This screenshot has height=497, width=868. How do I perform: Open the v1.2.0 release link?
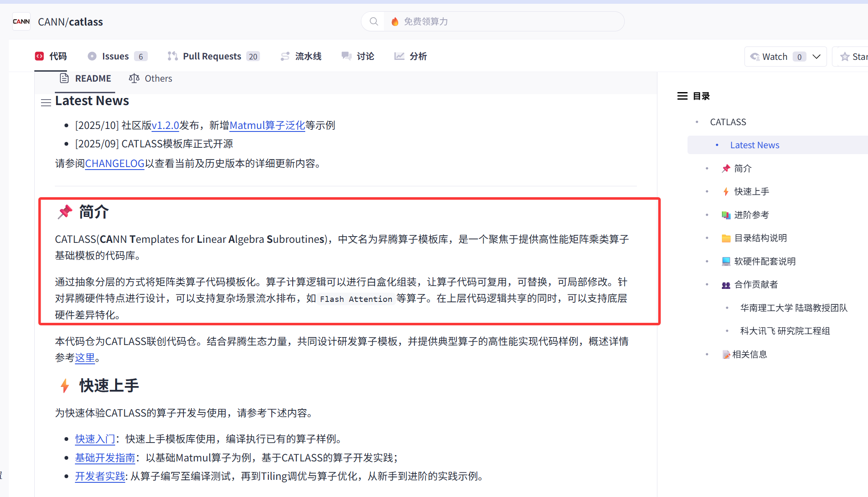click(x=165, y=125)
